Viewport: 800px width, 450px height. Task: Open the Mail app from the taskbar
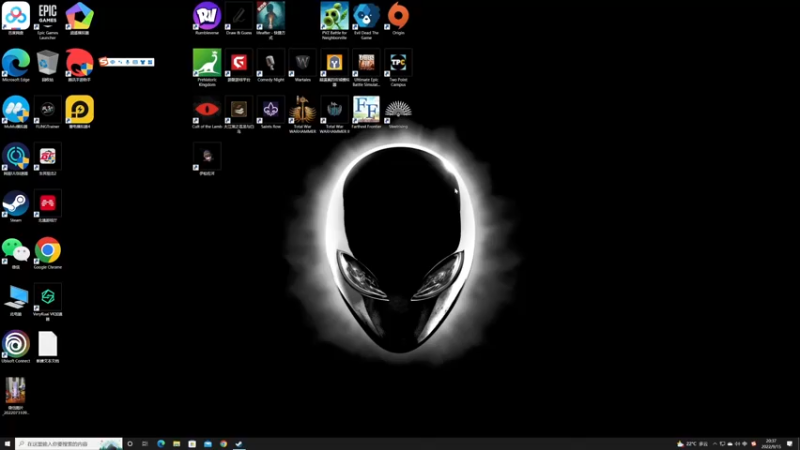(208, 444)
